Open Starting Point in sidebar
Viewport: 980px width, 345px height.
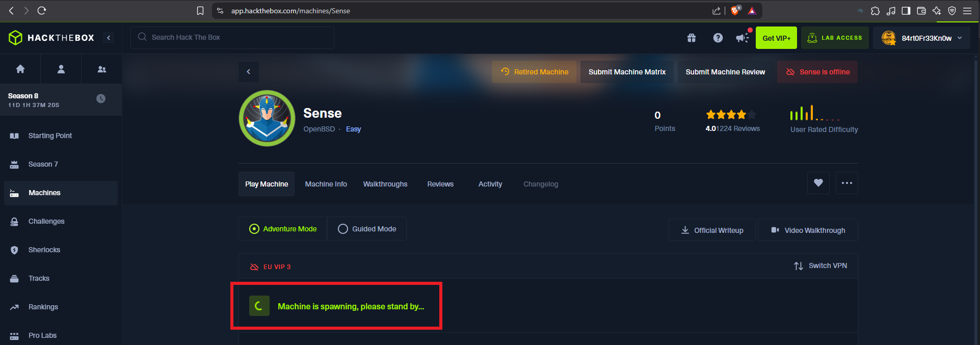pos(61,136)
